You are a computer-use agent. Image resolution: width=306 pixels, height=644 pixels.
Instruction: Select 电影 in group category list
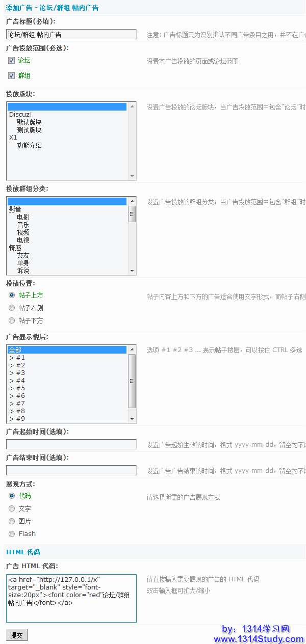[23, 217]
